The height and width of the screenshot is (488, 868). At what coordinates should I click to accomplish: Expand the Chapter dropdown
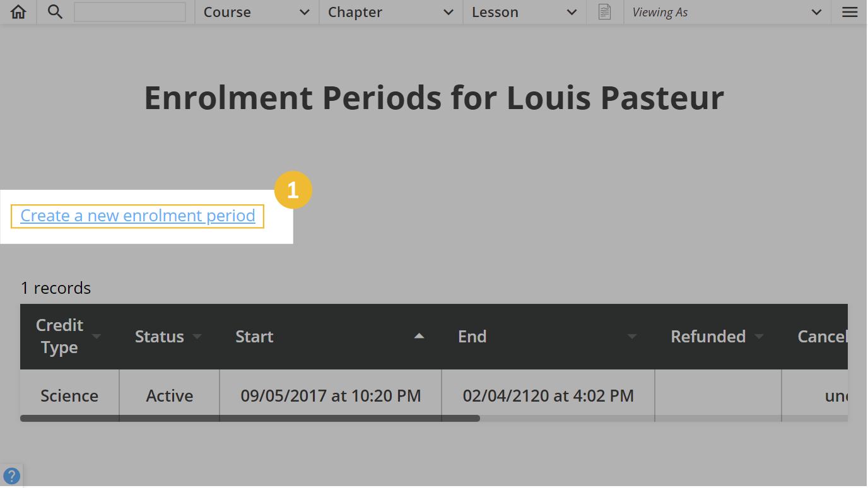[391, 12]
